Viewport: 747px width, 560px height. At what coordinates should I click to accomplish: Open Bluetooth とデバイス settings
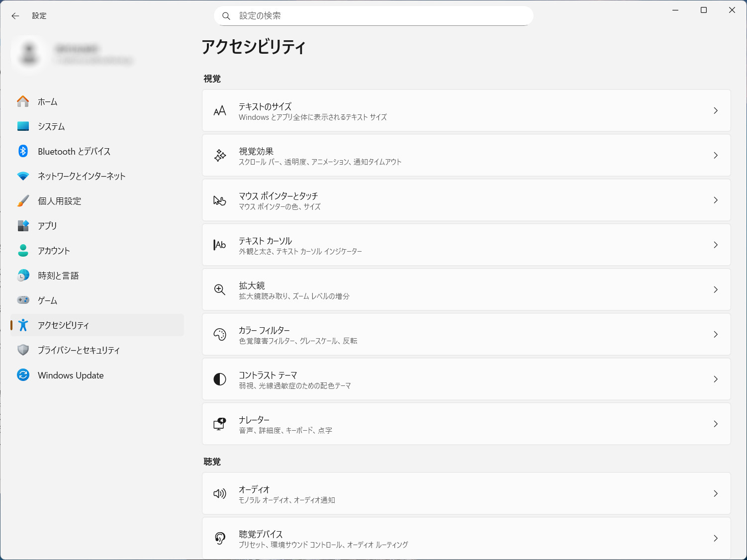pyautogui.click(x=97, y=151)
